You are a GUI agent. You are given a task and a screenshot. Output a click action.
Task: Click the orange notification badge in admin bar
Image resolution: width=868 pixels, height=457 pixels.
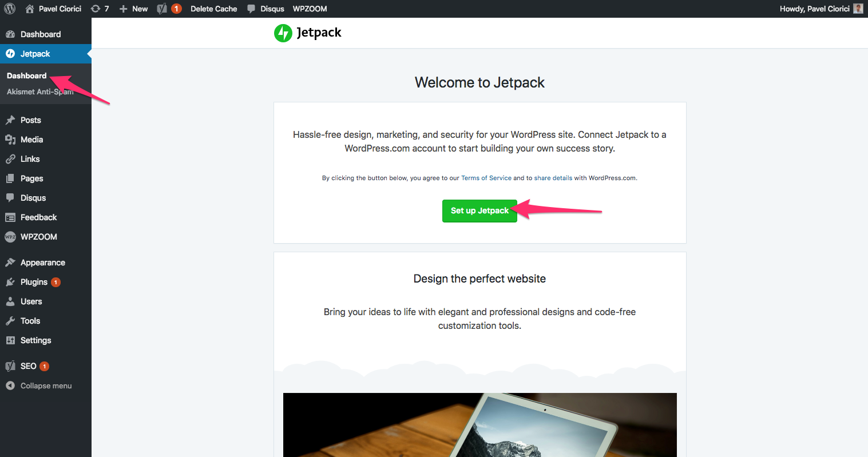(176, 9)
